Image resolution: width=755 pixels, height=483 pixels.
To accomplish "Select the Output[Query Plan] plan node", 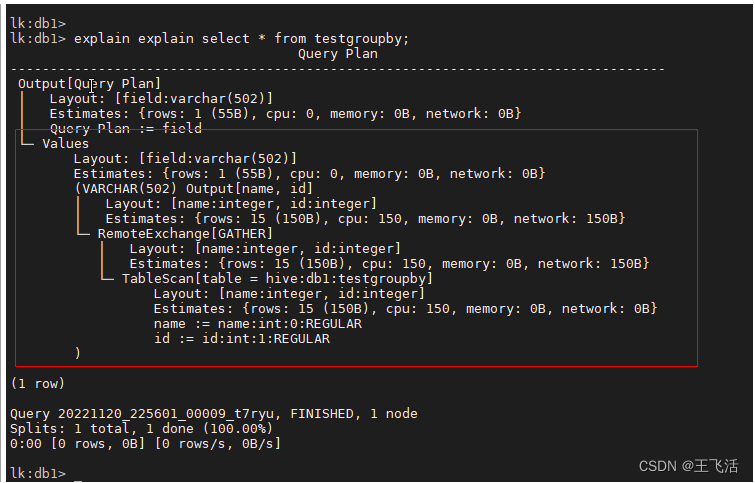I will point(89,83).
